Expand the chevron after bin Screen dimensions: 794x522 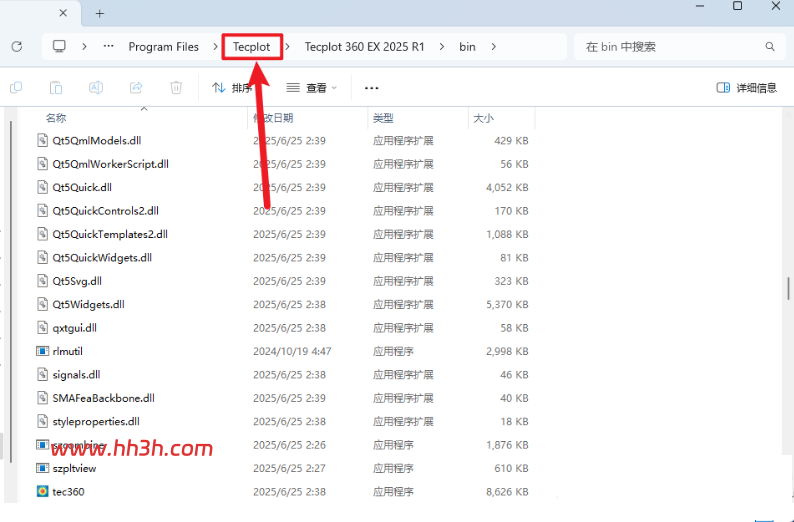tap(493, 47)
